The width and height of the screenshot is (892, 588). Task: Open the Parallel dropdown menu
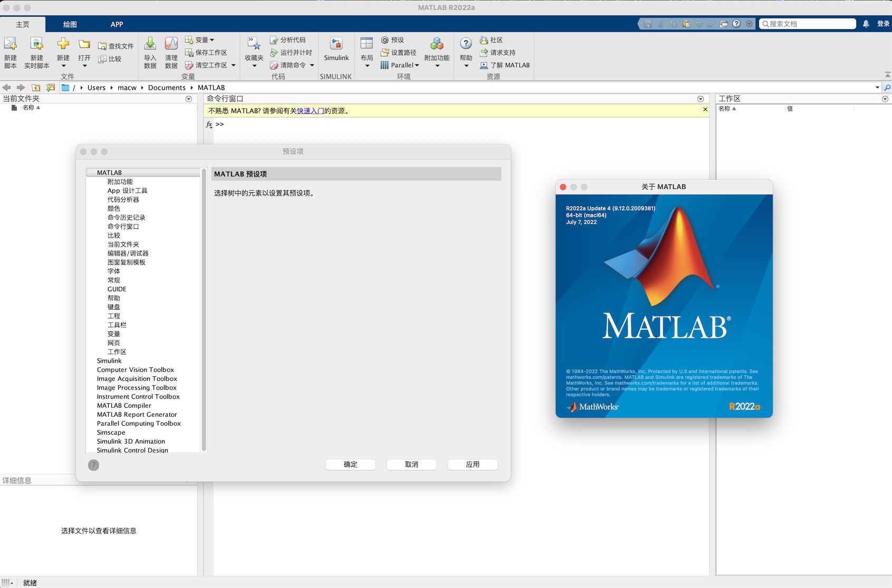(400, 65)
